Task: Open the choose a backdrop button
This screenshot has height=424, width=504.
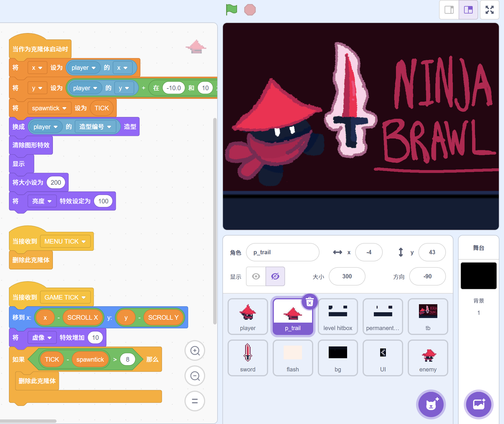Action: (478, 404)
